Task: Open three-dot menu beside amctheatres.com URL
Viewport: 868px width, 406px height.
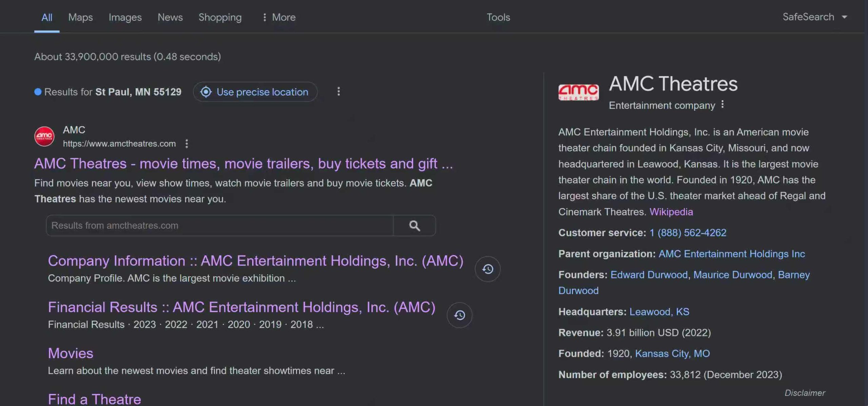Action: (x=186, y=144)
